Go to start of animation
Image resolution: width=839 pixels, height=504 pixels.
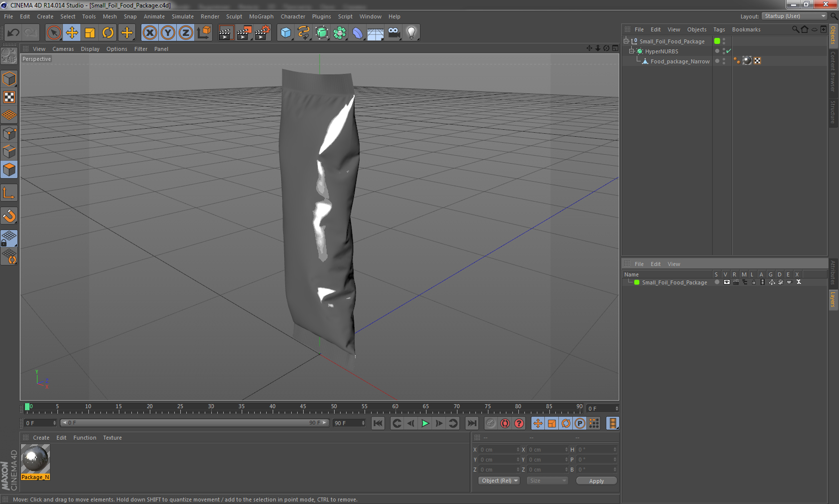tap(378, 423)
